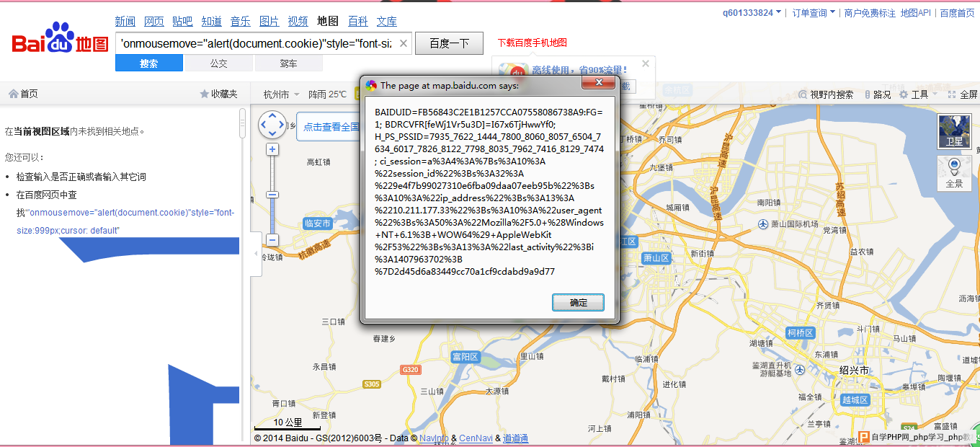This screenshot has height=447, width=980.
Task: Open the 杭州市 city dropdown
Action: coord(280,94)
